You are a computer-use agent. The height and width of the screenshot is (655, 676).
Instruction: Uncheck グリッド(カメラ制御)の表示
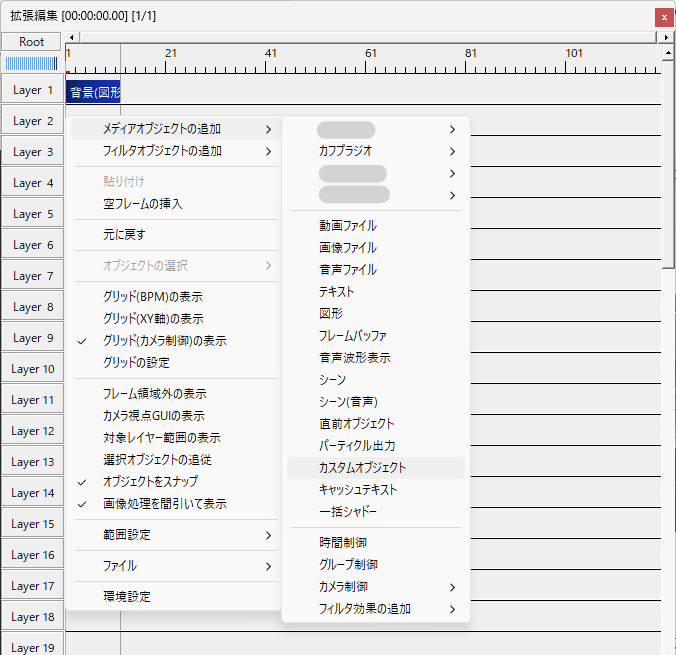pos(176,341)
